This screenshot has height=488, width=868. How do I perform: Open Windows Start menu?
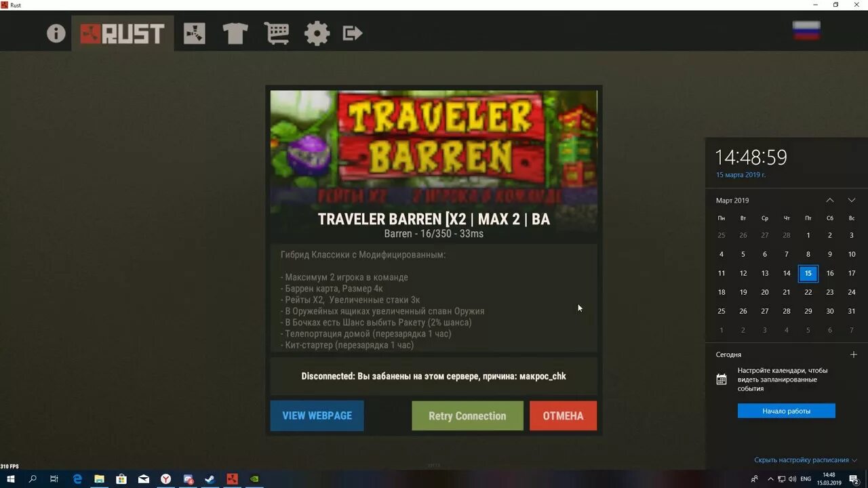(10, 479)
